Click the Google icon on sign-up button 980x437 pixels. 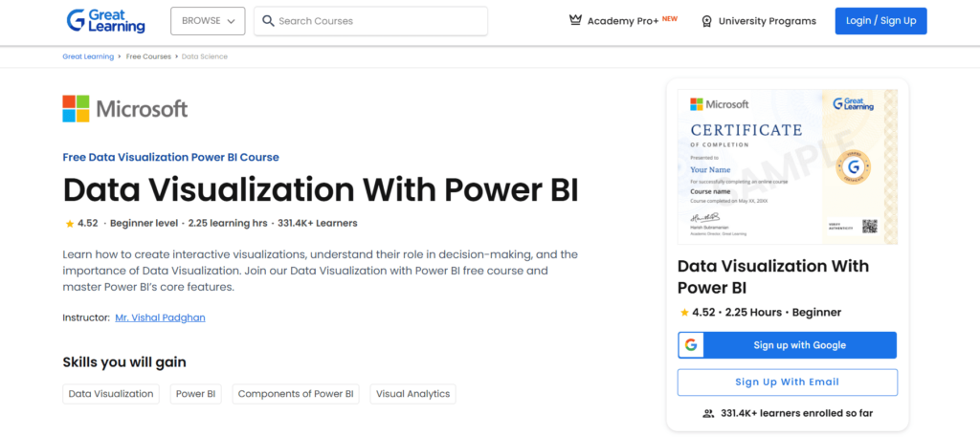coord(691,345)
